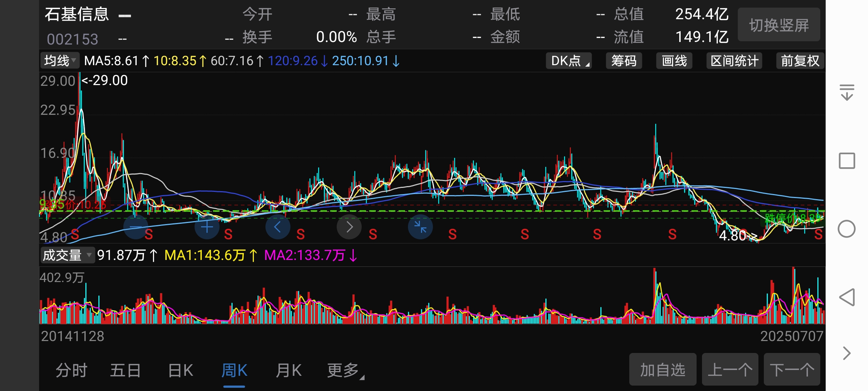
Task: Tap Android recent apps square button
Action: click(x=847, y=161)
